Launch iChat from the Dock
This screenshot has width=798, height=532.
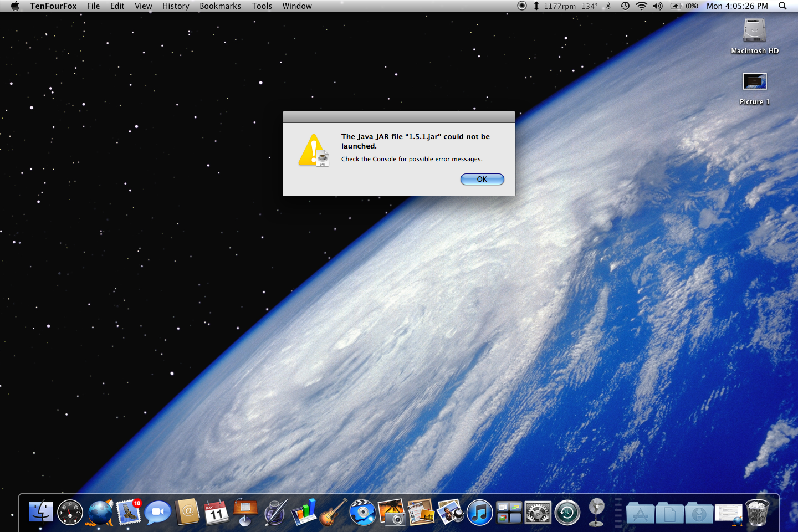click(158, 512)
